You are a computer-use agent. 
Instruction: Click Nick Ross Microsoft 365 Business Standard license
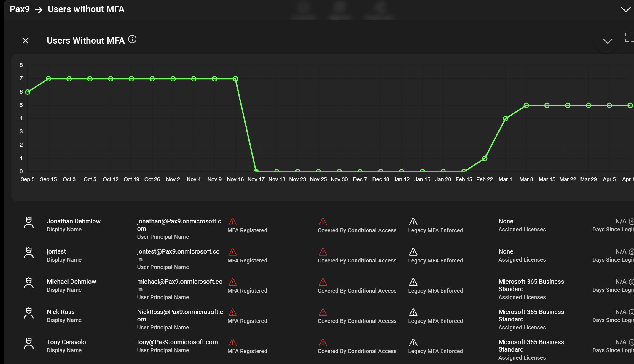point(531,315)
